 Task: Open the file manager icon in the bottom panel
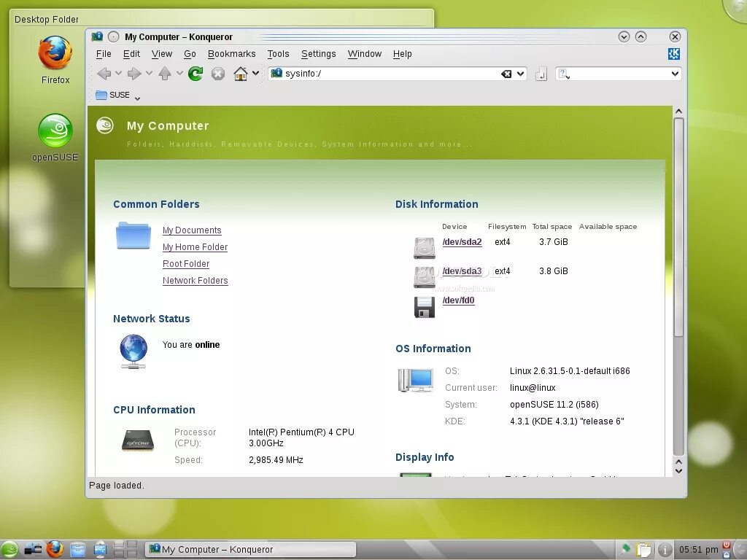[77, 550]
